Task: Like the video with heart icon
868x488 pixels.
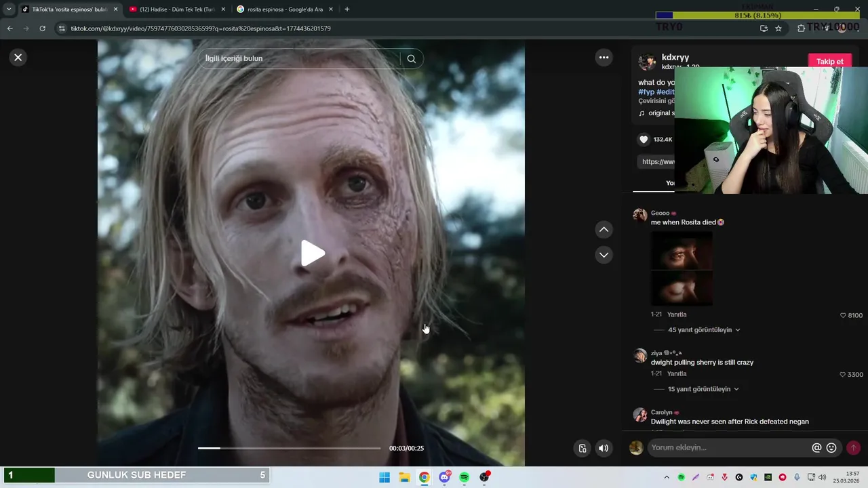Action: pyautogui.click(x=644, y=140)
